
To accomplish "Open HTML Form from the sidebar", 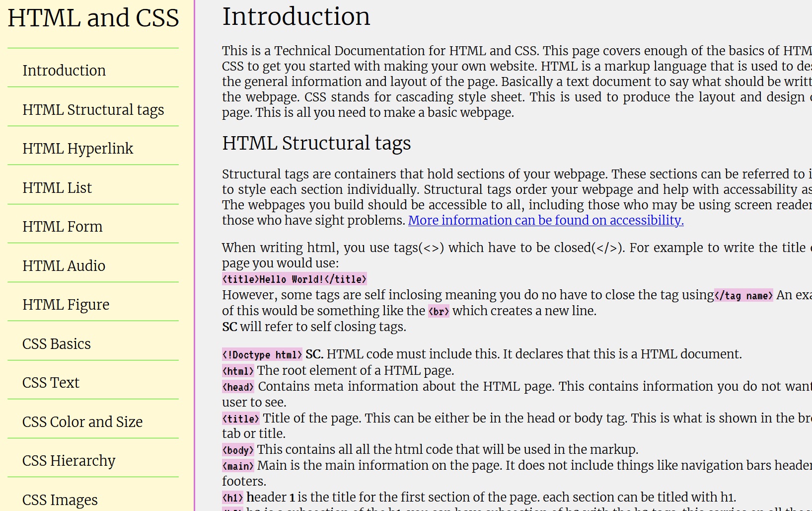I will tap(62, 227).
